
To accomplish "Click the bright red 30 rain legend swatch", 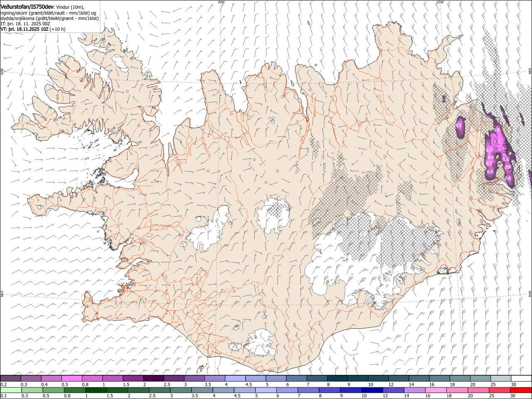I will point(521,390).
